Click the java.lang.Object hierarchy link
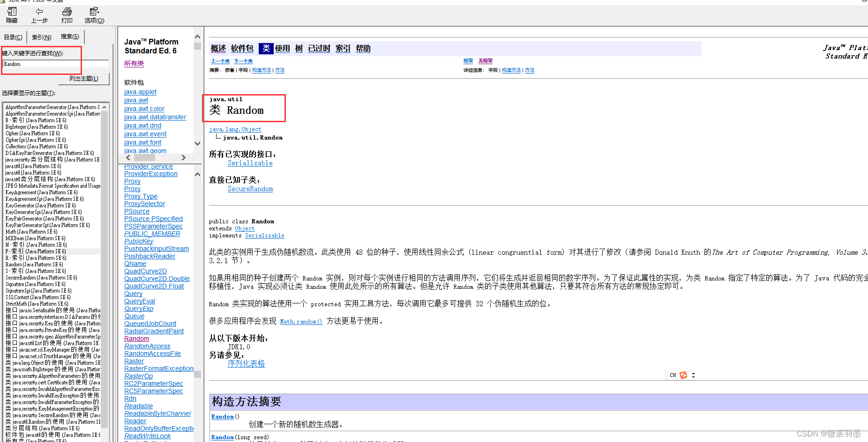 pos(235,129)
